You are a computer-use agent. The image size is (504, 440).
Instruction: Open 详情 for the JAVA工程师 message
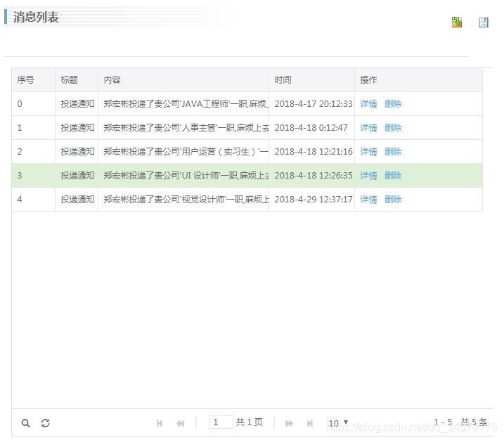click(x=368, y=104)
